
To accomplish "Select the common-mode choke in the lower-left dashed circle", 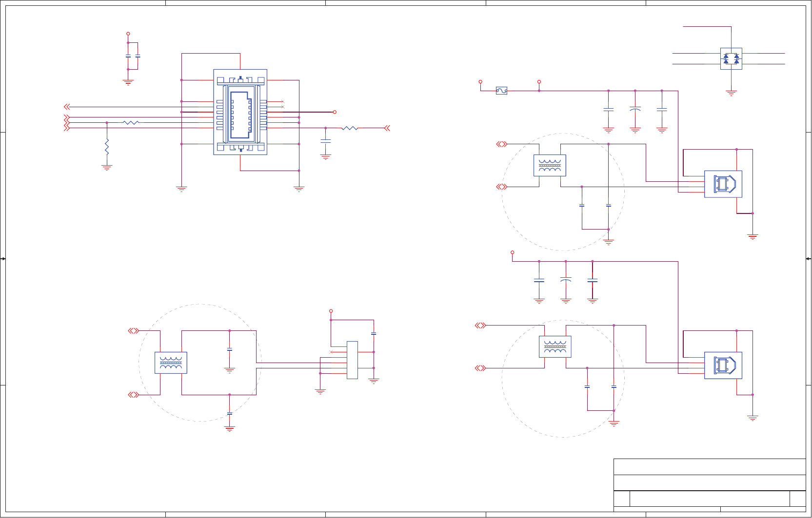I will click(x=171, y=363).
